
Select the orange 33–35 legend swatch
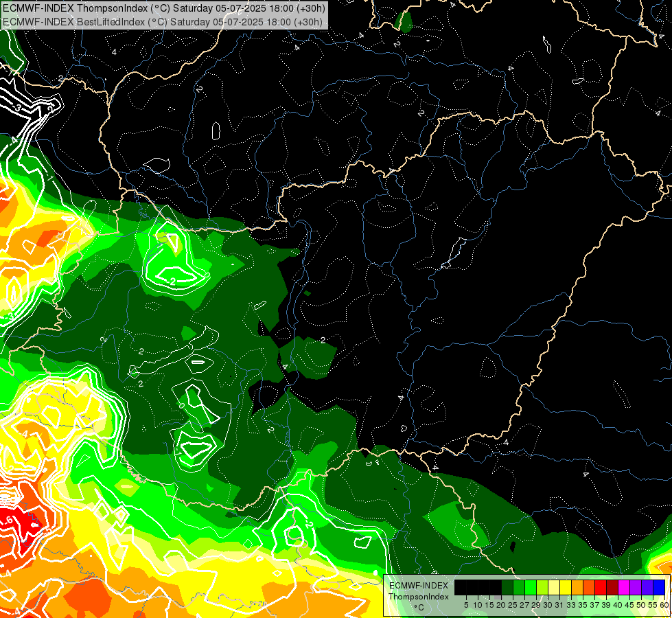pyautogui.click(x=577, y=587)
